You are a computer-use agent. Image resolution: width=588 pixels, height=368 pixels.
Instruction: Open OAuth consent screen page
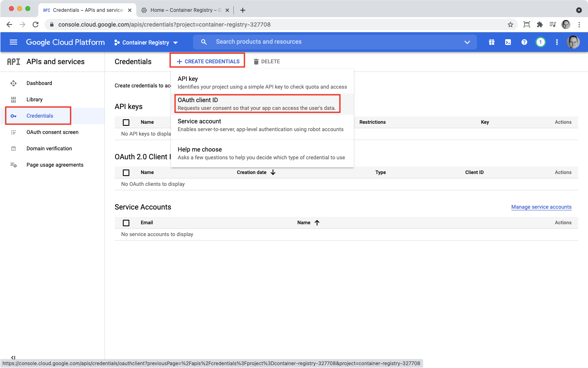(x=52, y=132)
